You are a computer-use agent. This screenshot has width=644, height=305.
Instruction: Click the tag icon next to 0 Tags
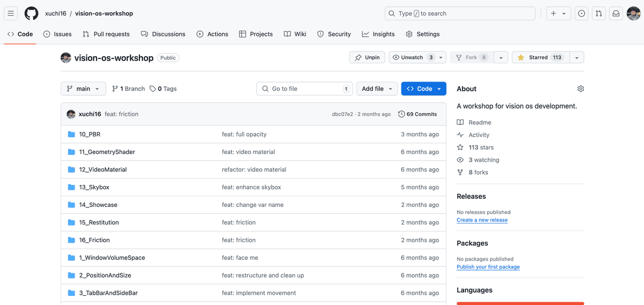(153, 89)
